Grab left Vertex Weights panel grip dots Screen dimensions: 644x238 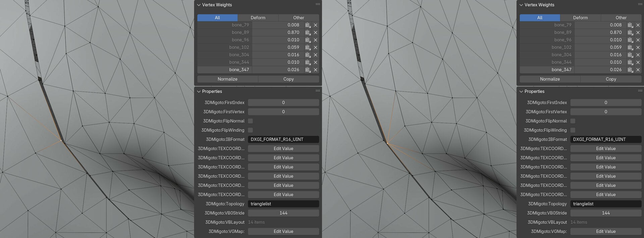click(318, 4)
